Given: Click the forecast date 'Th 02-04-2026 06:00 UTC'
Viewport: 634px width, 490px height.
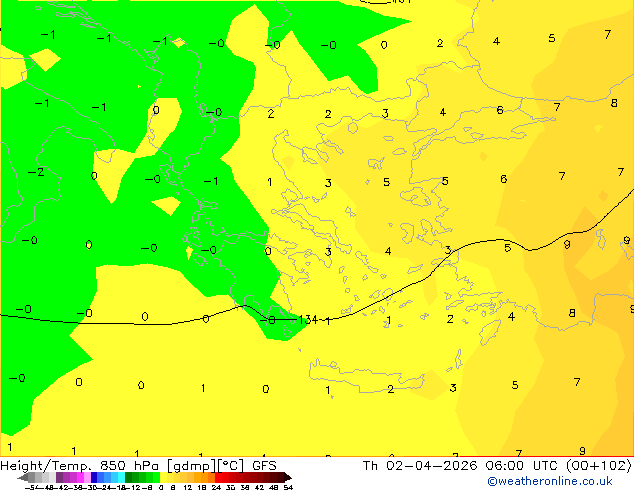Looking at the screenshot, I should [x=461, y=466].
